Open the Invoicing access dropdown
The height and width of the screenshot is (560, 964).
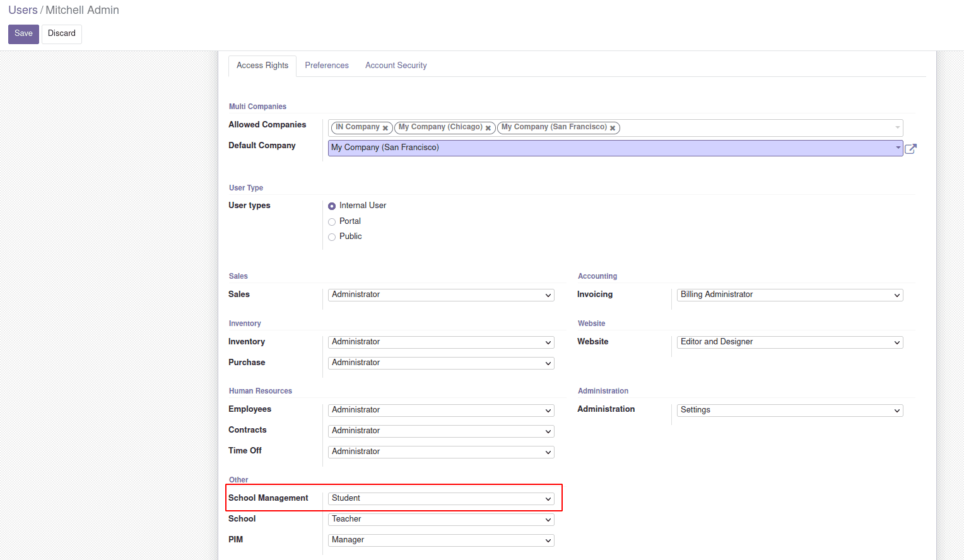pyautogui.click(x=790, y=295)
